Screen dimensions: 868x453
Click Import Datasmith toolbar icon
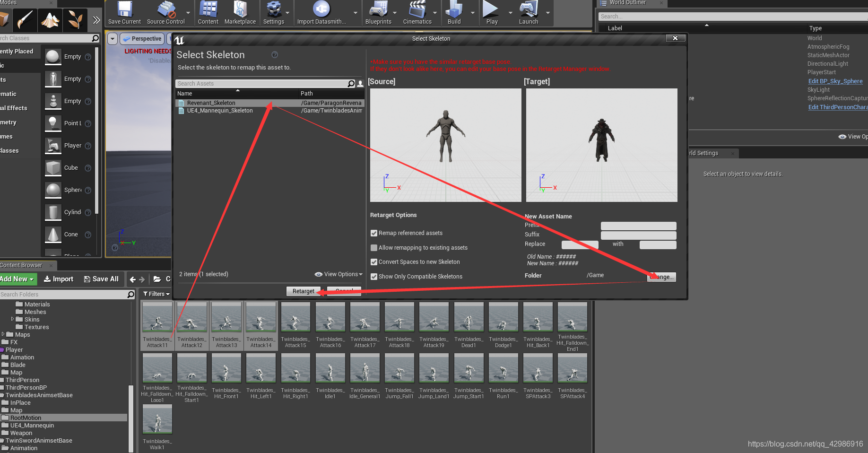[x=321, y=13]
